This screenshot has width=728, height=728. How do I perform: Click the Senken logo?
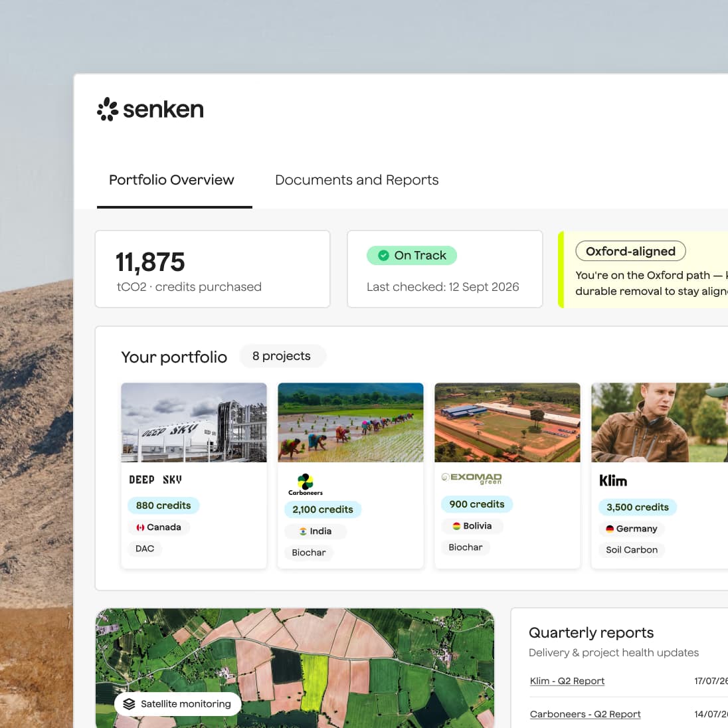pyautogui.click(x=150, y=110)
